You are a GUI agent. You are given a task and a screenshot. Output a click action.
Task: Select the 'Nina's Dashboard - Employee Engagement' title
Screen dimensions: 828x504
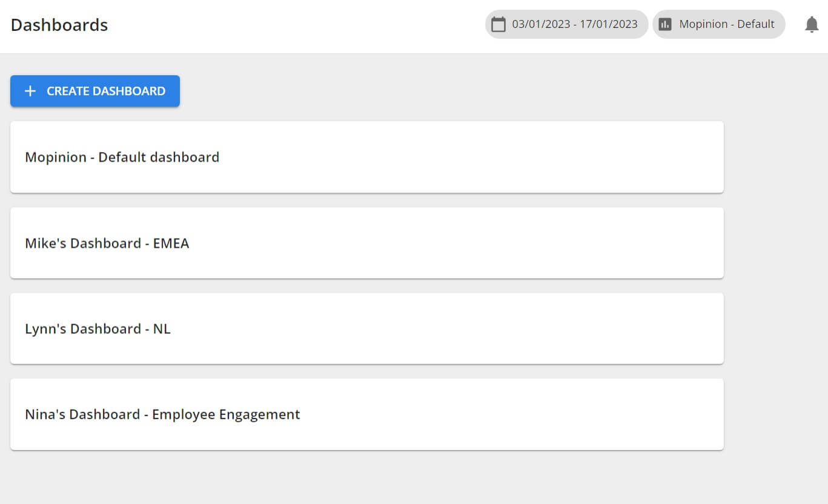[x=162, y=414]
